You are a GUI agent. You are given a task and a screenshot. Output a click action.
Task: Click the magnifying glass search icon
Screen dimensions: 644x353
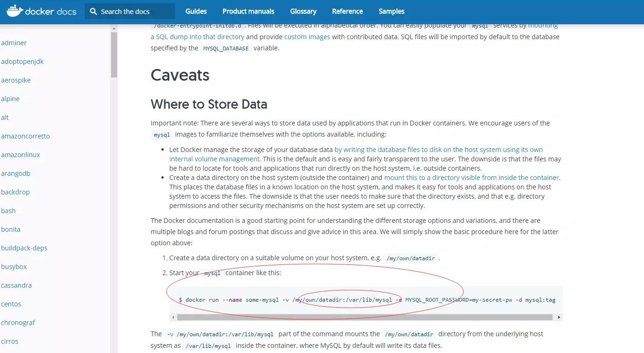93,11
